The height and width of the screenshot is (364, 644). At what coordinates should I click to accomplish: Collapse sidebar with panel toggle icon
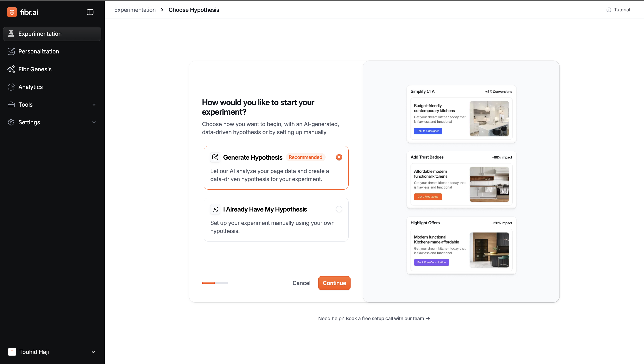tap(90, 12)
